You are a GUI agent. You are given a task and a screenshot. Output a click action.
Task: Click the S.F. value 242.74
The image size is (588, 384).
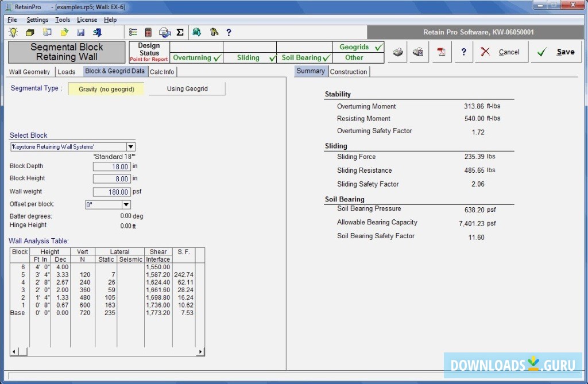coord(184,274)
